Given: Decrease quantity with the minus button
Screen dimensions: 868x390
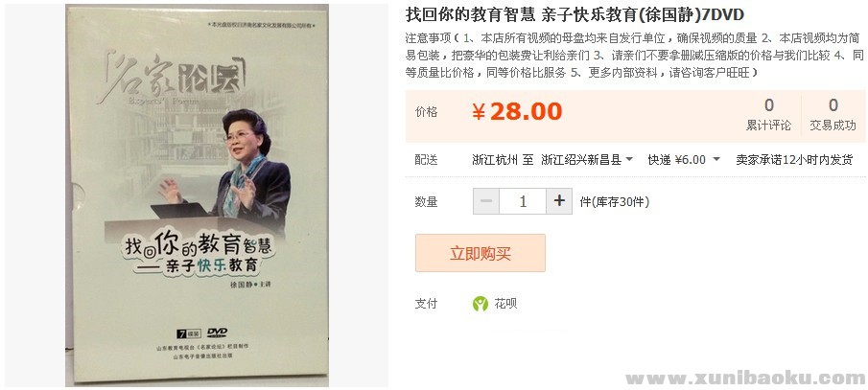Looking at the screenshot, I should point(486,201).
